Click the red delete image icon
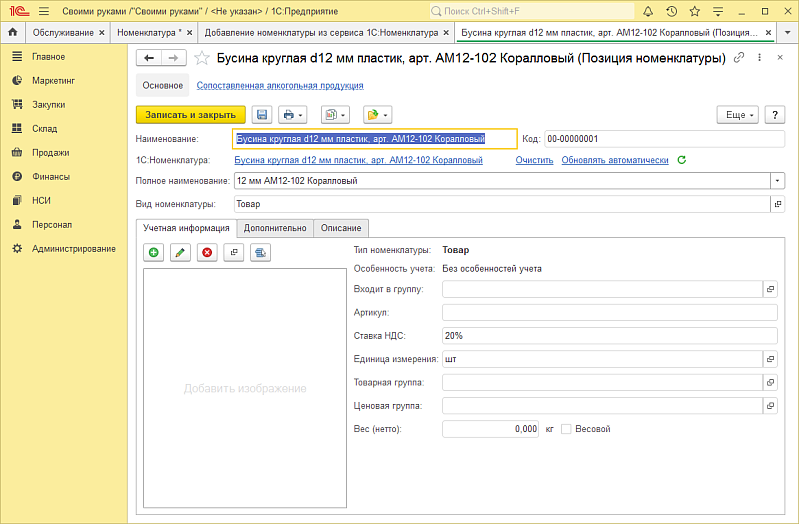Screen dimensions: 799x524 [x=206, y=253]
